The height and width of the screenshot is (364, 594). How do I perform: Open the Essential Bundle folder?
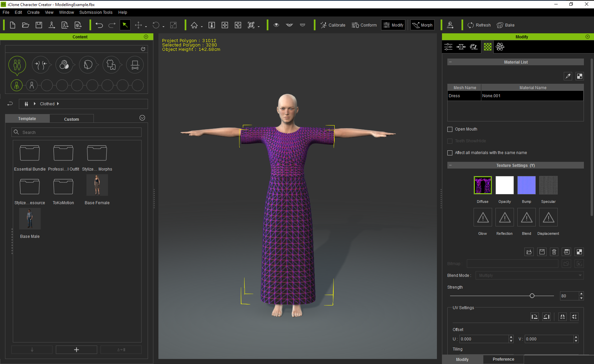pyautogui.click(x=30, y=153)
